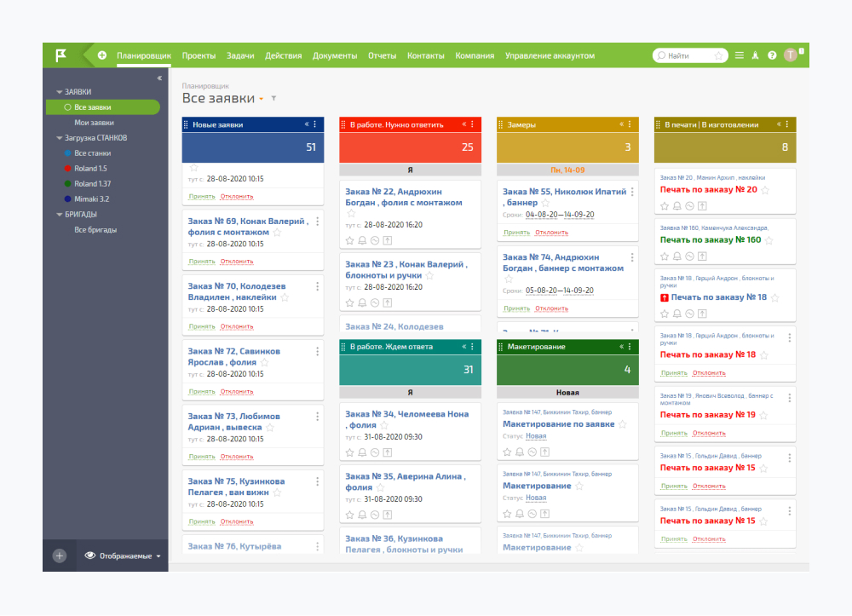The width and height of the screenshot is (852, 616).
Task: Go to the Отчеты menu item
Action: point(382,55)
